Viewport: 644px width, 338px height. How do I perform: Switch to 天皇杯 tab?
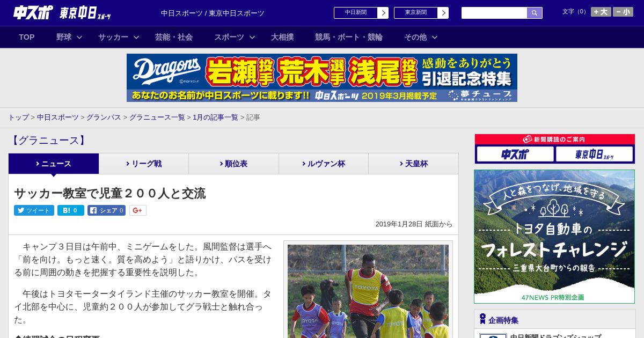(x=413, y=164)
